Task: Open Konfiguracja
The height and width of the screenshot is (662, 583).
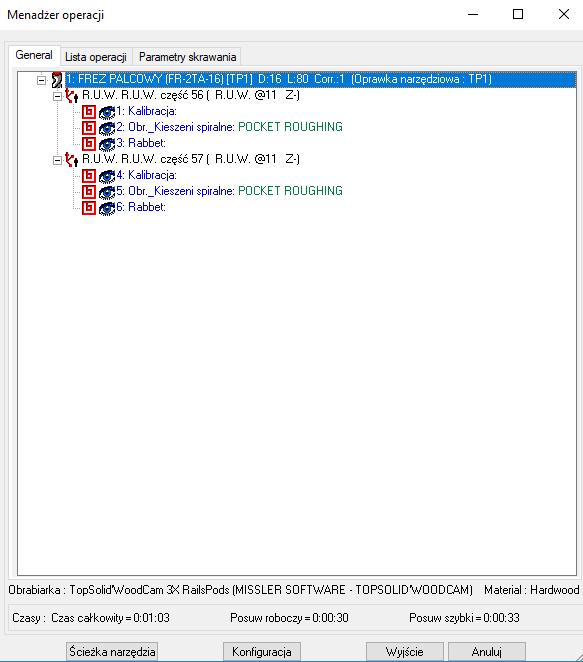Action: pyautogui.click(x=262, y=651)
